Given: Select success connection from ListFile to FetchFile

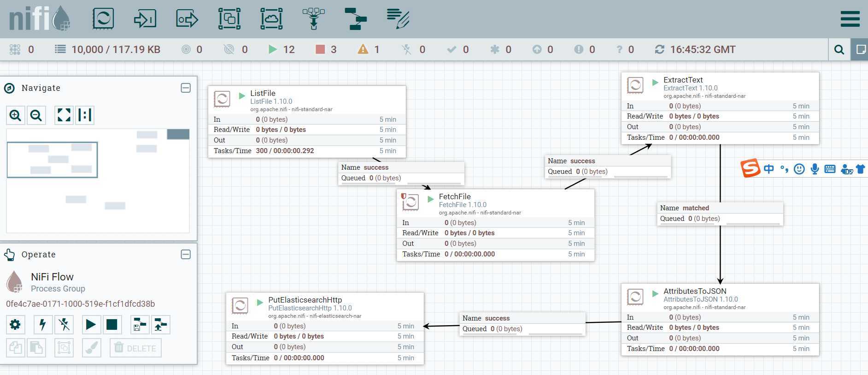Looking at the screenshot, I should point(401,173).
